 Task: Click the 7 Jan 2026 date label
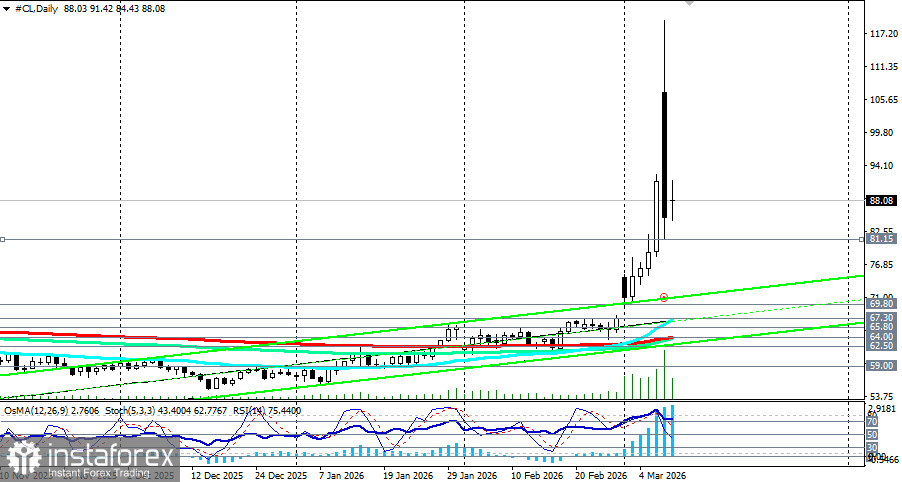[x=344, y=476]
